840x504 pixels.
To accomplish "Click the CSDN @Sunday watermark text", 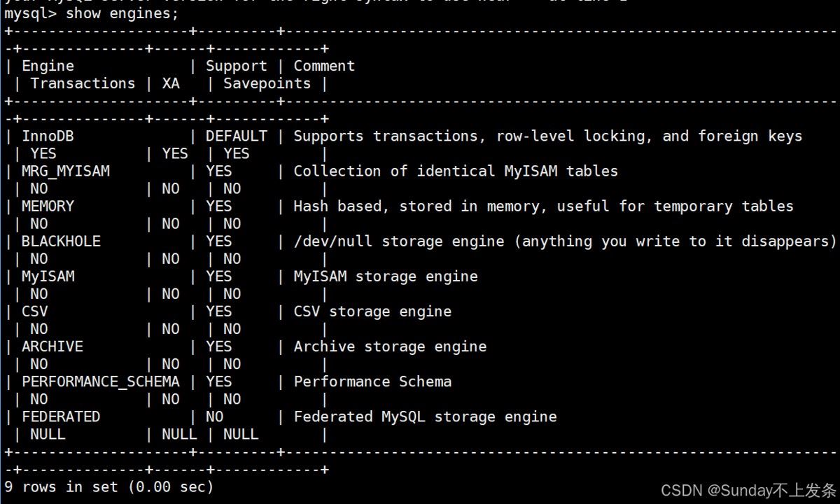I will coord(748,489).
